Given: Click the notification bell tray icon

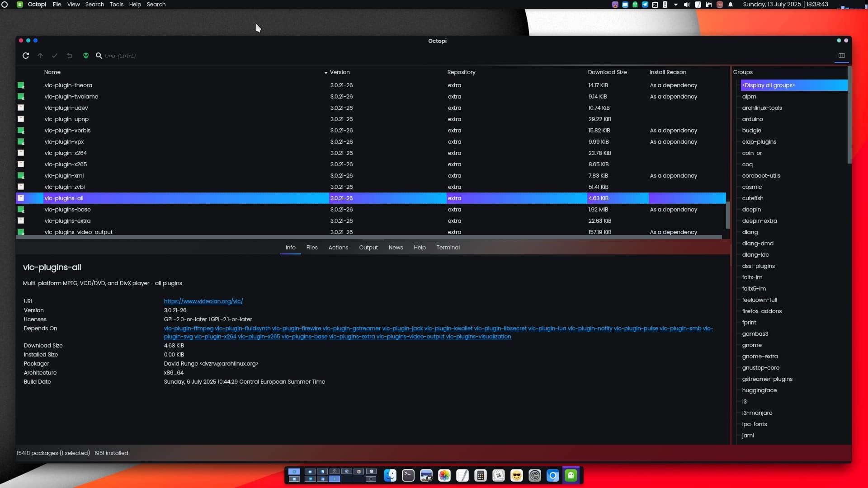Looking at the screenshot, I should (x=731, y=5).
